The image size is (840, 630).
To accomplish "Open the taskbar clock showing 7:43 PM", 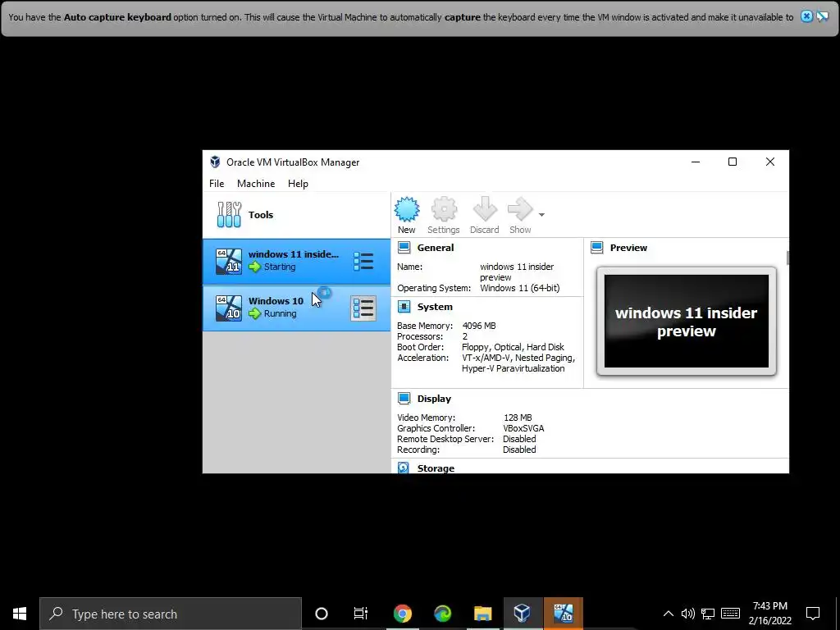I will click(769, 614).
